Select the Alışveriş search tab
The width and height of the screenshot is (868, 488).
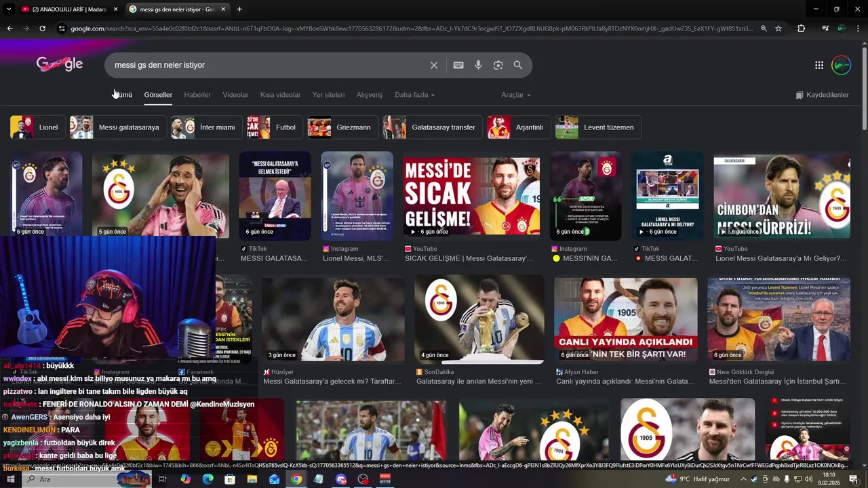tap(370, 95)
